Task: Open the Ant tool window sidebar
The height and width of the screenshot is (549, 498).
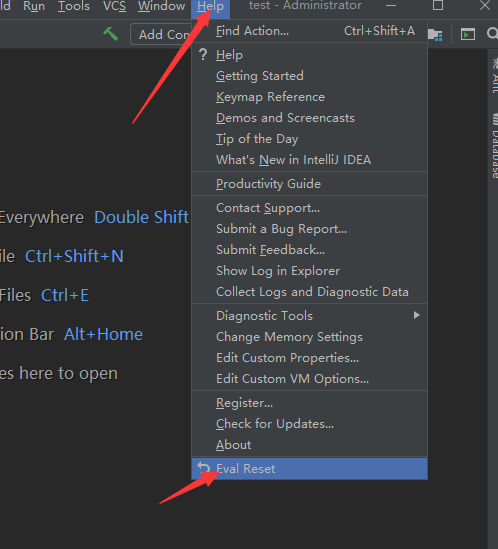Action: [494, 75]
